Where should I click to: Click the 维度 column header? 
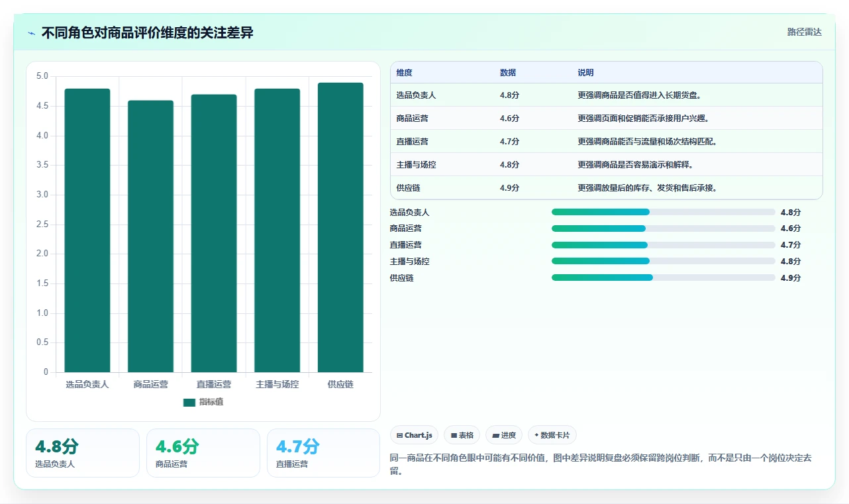coord(404,72)
